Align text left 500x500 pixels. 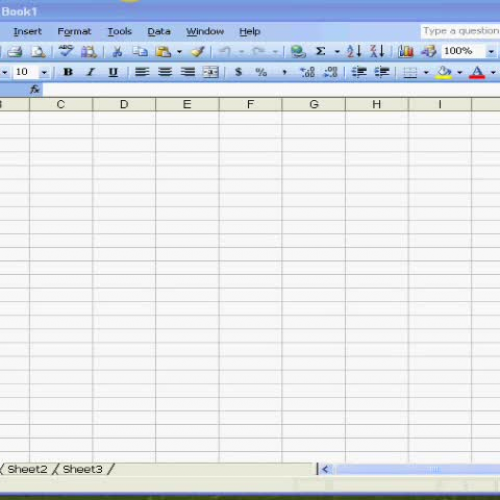pyautogui.click(x=142, y=72)
